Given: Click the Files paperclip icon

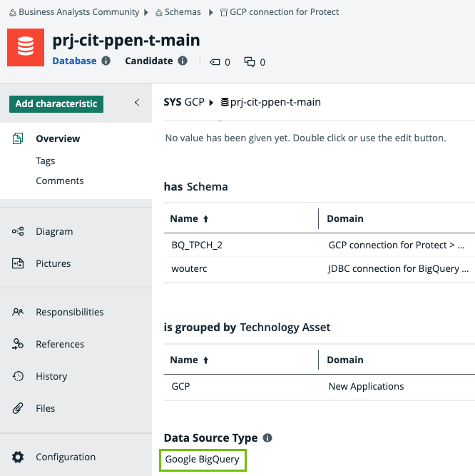Looking at the screenshot, I should [x=18, y=408].
